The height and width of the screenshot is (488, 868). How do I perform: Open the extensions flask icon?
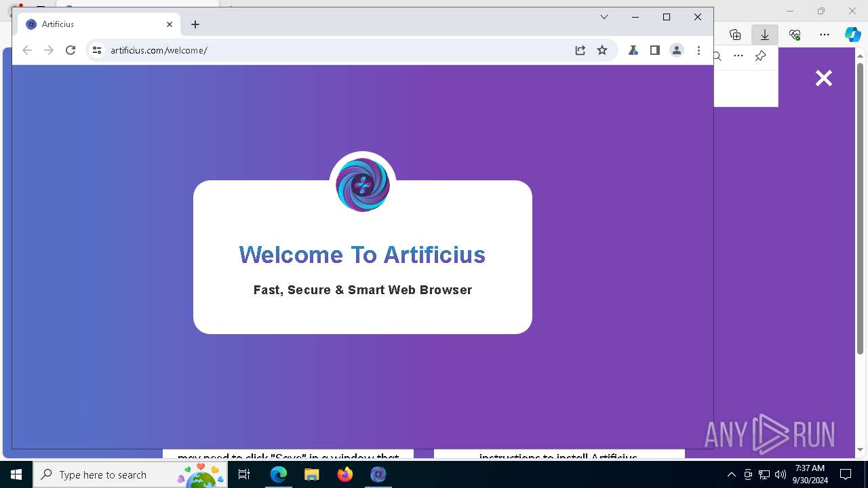click(633, 50)
